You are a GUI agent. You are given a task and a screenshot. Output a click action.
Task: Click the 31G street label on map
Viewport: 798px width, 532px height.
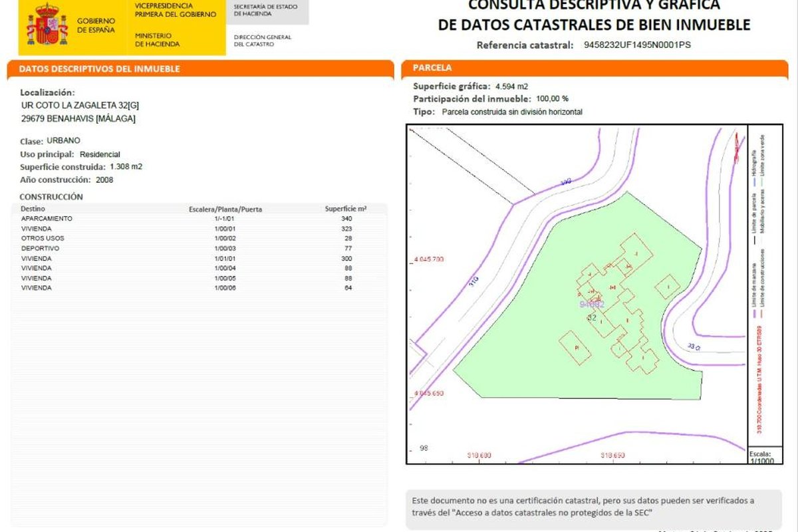[473, 285]
